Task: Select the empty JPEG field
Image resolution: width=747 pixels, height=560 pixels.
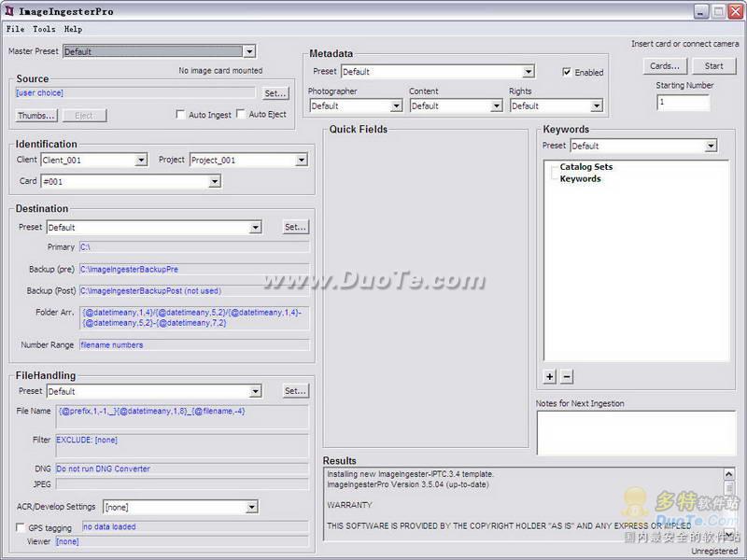Action: coord(182,484)
